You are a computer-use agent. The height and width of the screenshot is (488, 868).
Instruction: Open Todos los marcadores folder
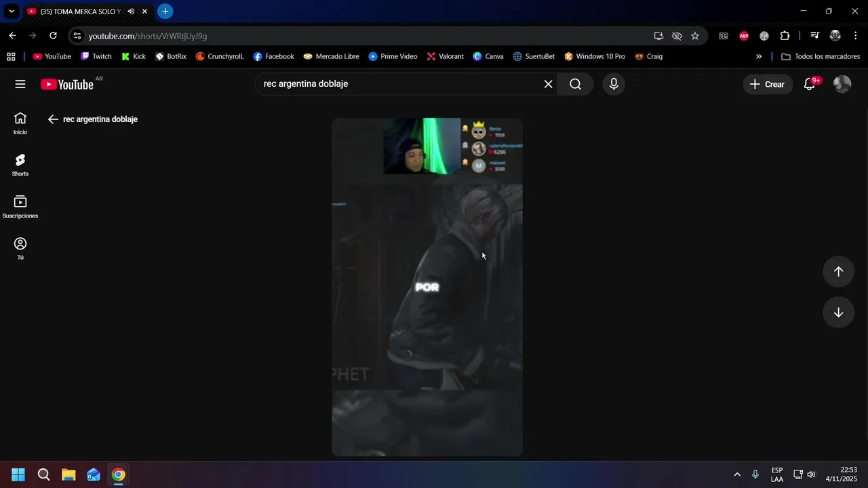pos(821,57)
